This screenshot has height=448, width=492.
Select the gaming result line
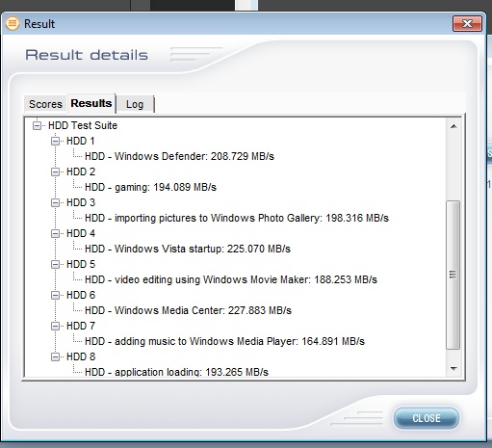point(150,187)
